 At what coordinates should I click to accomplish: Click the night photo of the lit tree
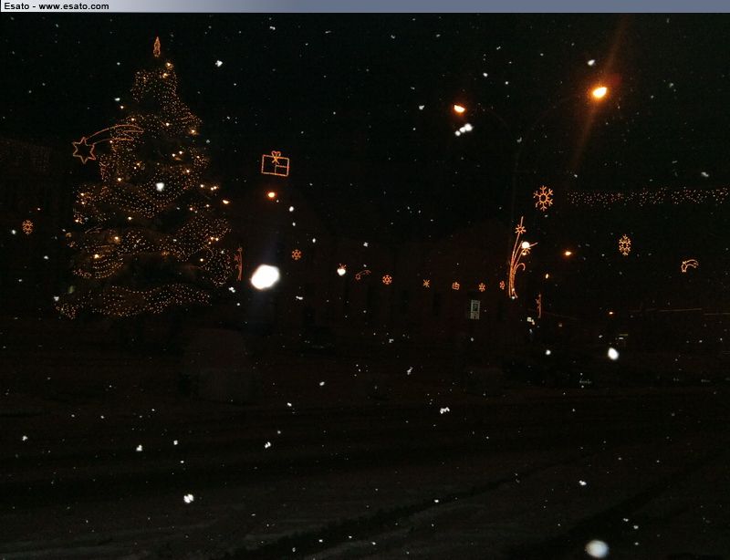click(x=365, y=286)
